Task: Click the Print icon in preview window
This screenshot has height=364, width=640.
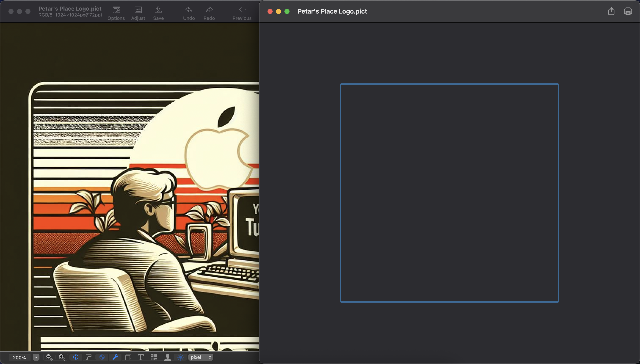Action: 628,11
